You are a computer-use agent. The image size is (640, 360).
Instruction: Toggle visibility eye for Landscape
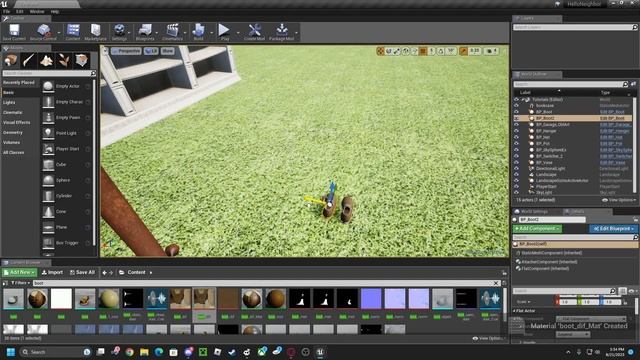pyautogui.click(x=516, y=175)
